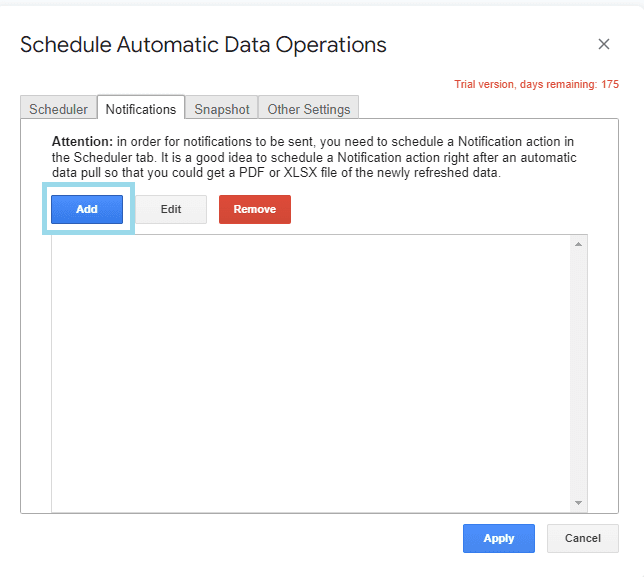Click the dialog title Schedule Automatic Data Operations

tap(203, 45)
